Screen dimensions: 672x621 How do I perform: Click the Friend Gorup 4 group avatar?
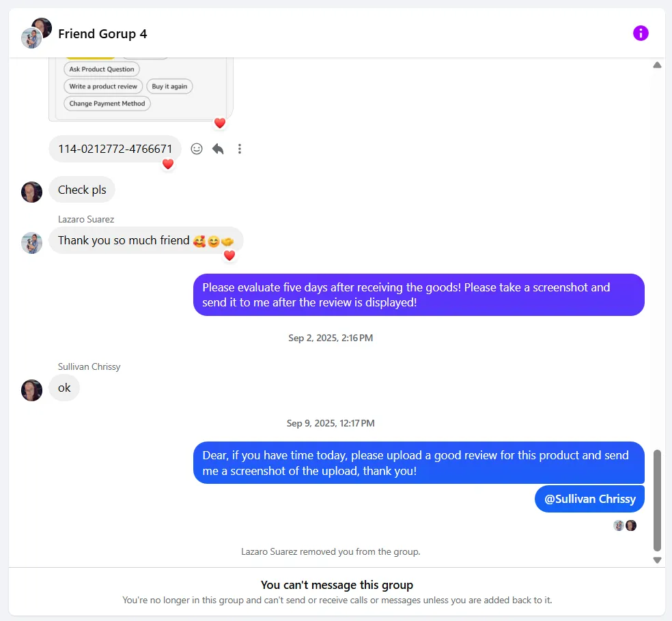[x=36, y=33]
